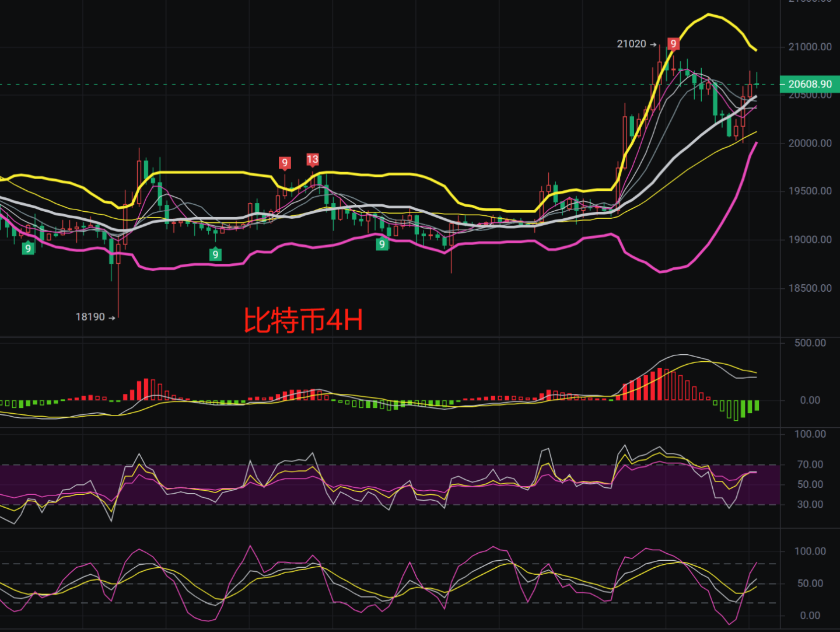Click the 21020 high price annotation
Screen dimensions: 840x632
pyautogui.click(x=632, y=44)
